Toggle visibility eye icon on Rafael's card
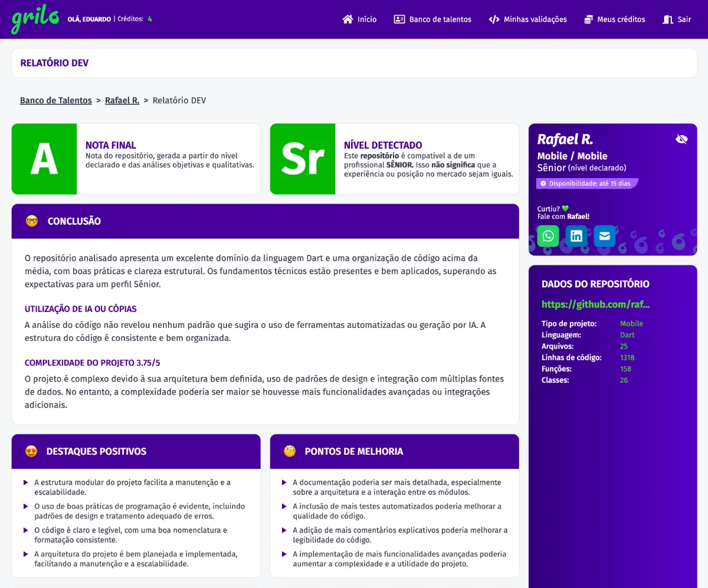 click(x=681, y=139)
